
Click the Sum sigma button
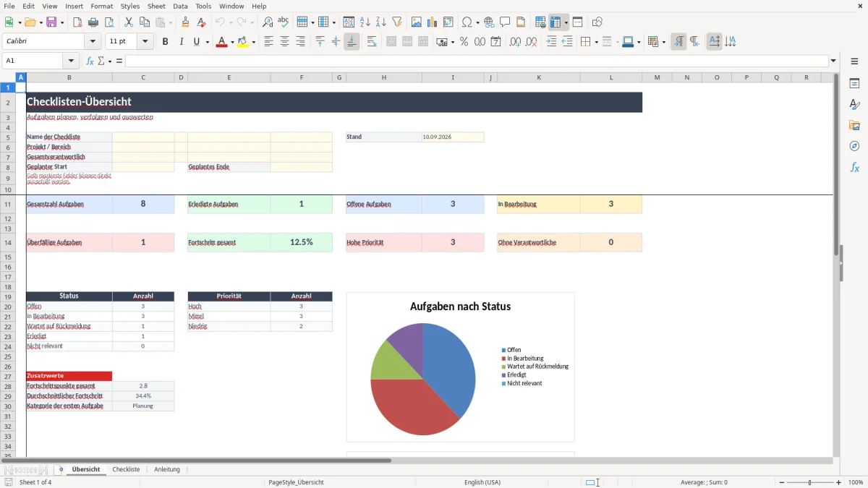tap(101, 61)
